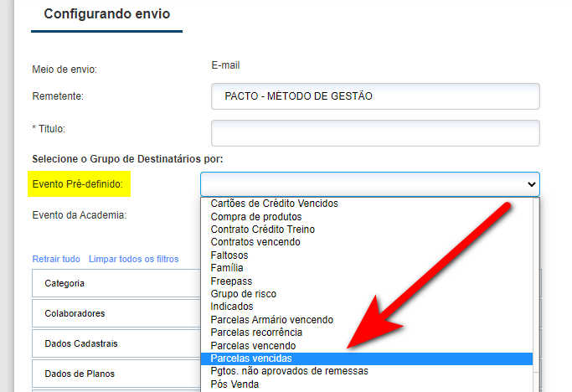Select 'Parcelas vencendo' option
This screenshot has height=392, width=572.
tap(253, 346)
